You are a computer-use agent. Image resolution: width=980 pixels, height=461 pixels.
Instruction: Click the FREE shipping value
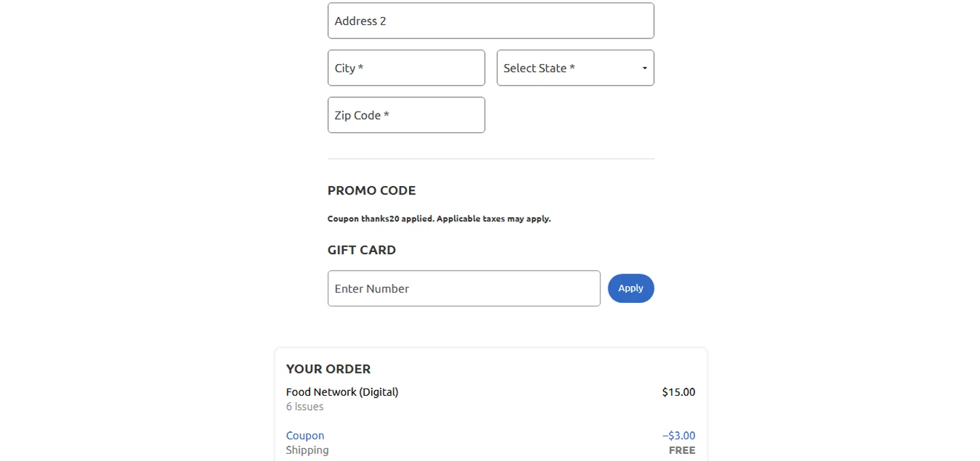click(682, 451)
